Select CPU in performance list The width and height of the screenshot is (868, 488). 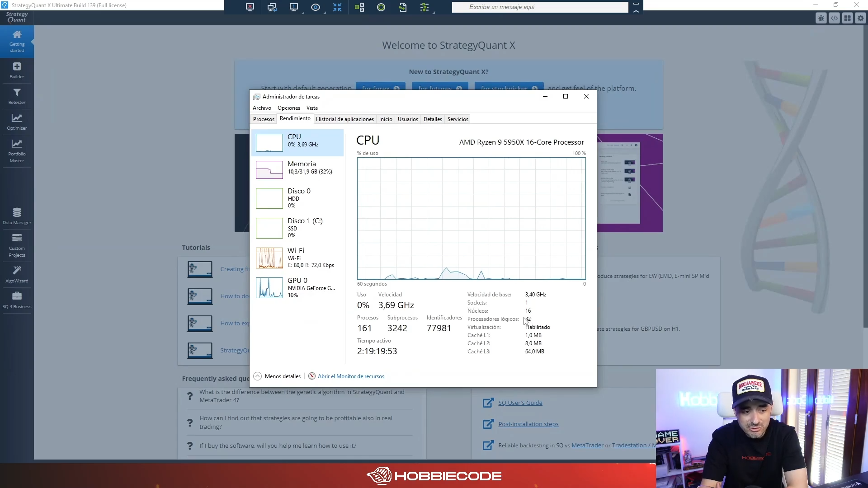297,143
